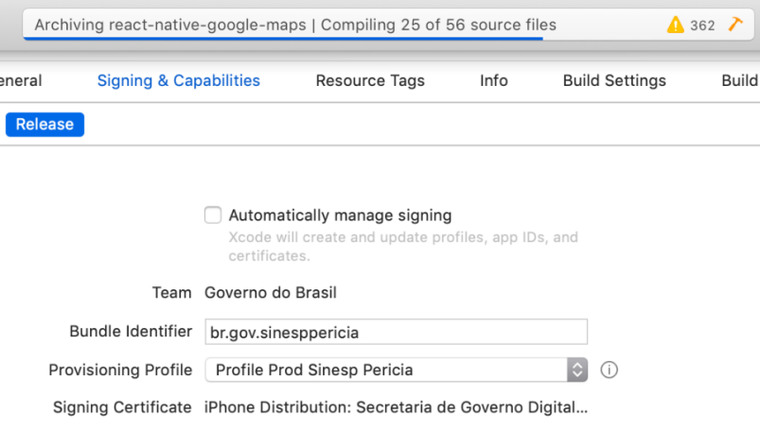Click the Archiving react-native-google-maps status text
Viewport: 760px width, 447px height.
174,24
